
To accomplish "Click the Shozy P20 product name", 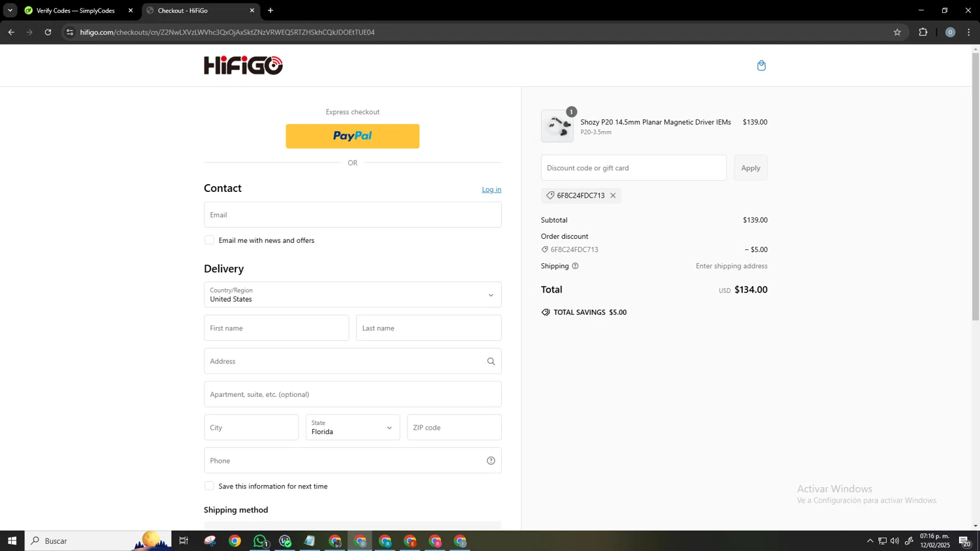I will (x=655, y=122).
